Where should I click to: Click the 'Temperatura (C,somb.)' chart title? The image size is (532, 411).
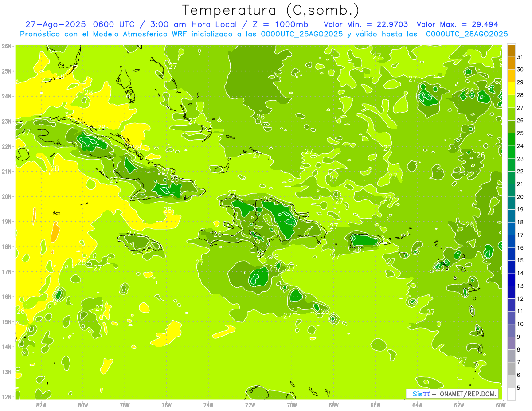coord(271,10)
